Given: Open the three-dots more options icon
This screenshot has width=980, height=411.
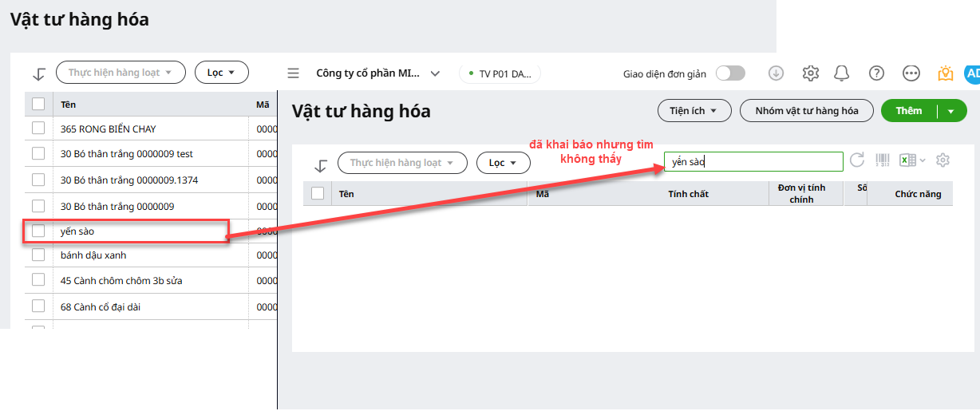Looking at the screenshot, I should point(911,73).
